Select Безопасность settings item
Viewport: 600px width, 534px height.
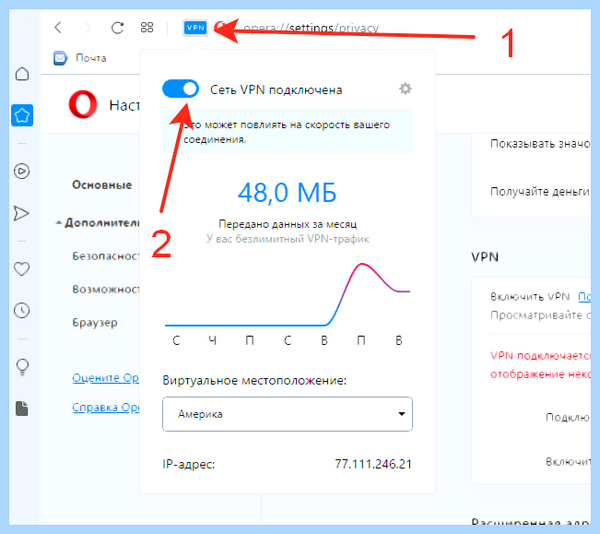tap(106, 256)
